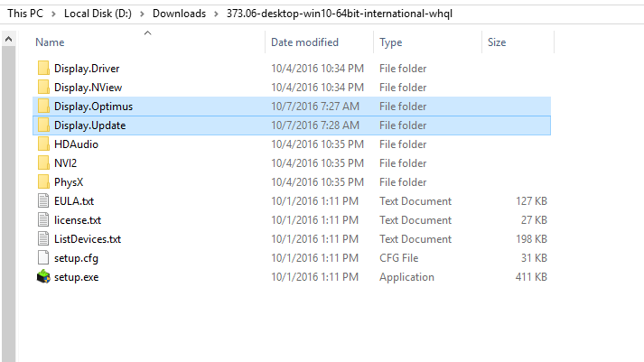This screenshot has width=644, height=362.
Task: Expand chevron after Local Disk (D:) breadcrumb
Action: point(142,14)
